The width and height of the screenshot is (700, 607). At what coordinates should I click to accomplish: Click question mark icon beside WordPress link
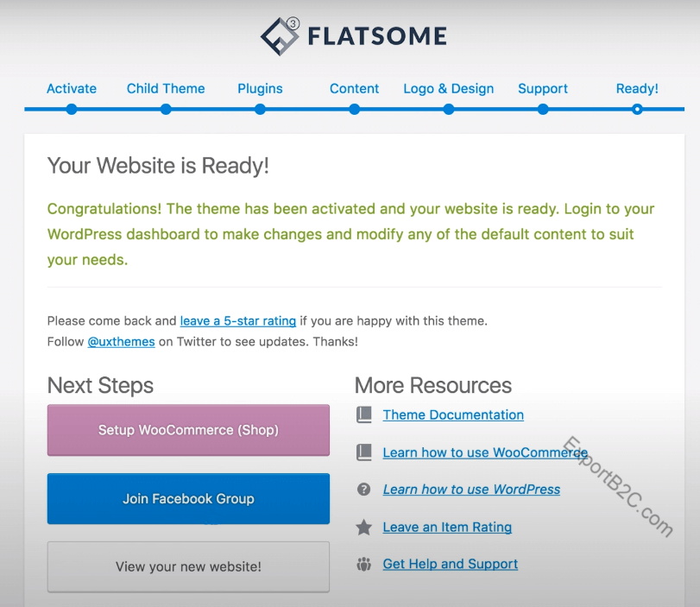364,490
